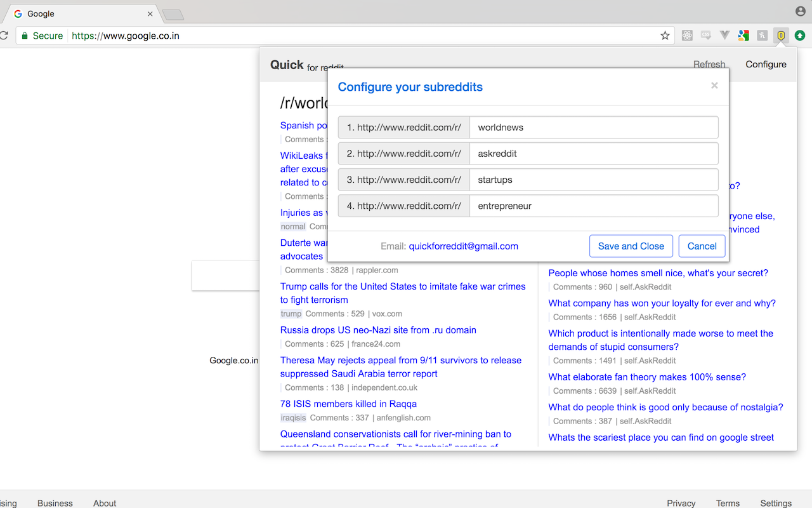Close the Configure your subreddits dialog
The height and width of the screenshot is (508, 812).
714,86
